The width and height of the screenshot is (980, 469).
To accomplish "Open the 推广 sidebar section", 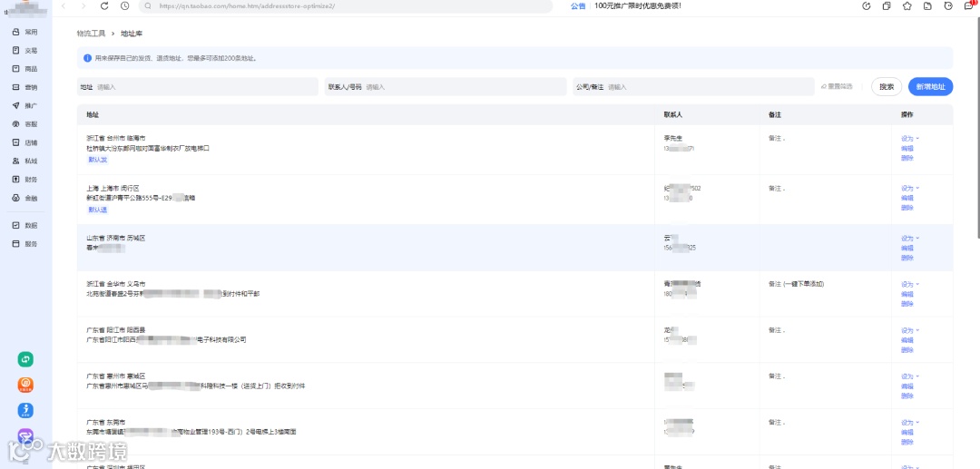I will (x=25, y=105).
